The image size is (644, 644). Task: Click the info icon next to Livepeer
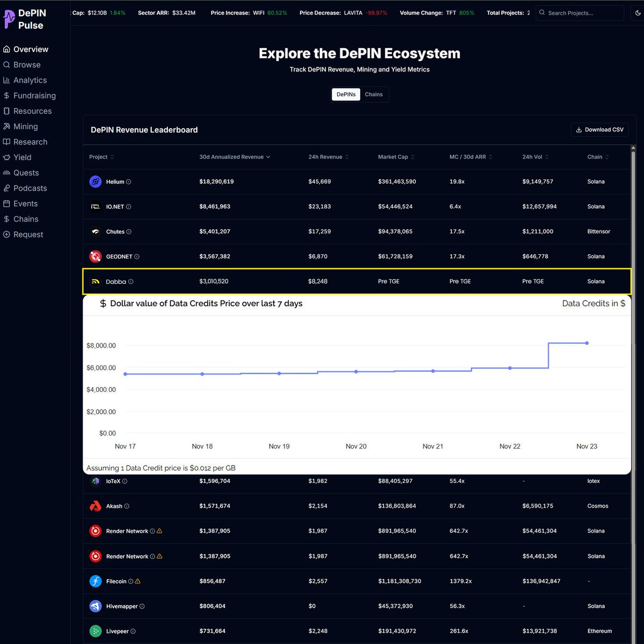(x=133, y=631)
